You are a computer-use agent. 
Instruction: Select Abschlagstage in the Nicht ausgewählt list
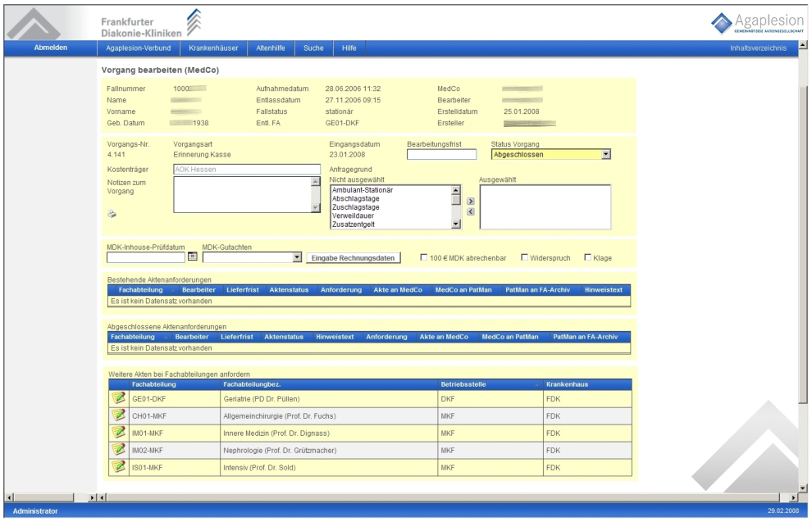click(x=391, y=198)
